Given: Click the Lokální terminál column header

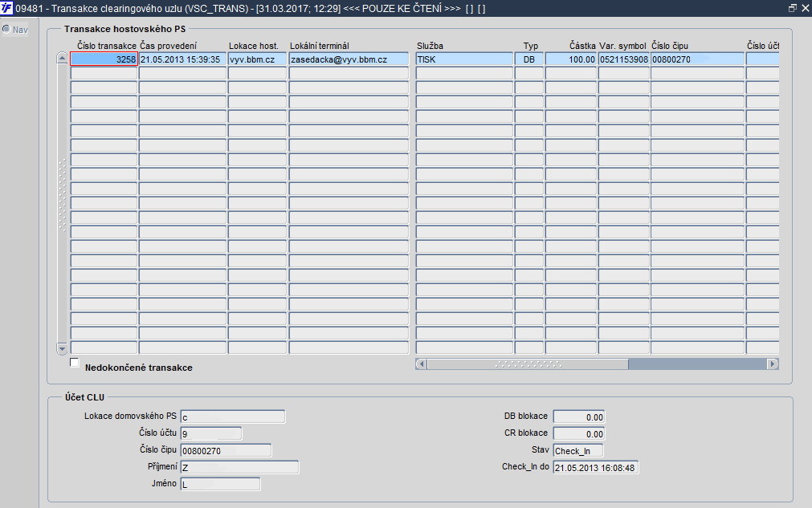Looking at the screenshot, I should (320, 46).
